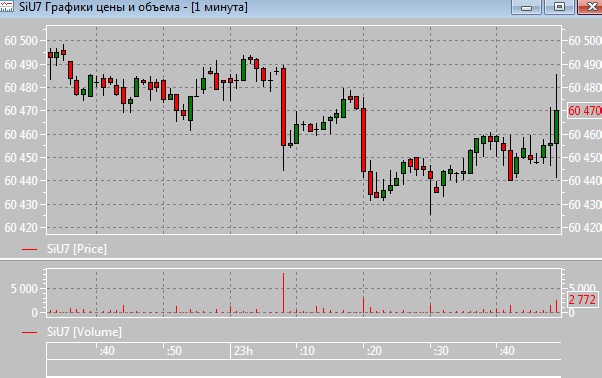Click the SiU7 [Price] legend label
This screenshot has height=378, width=602.
point(77,249)
